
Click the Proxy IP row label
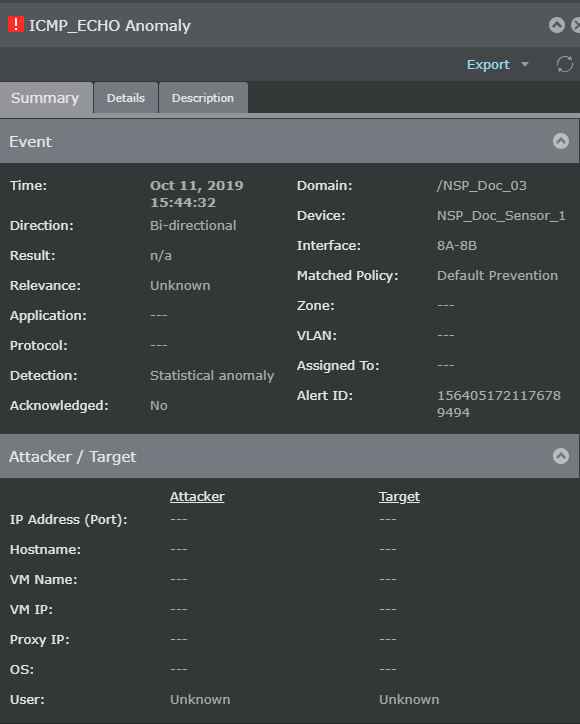coord(40,640)
